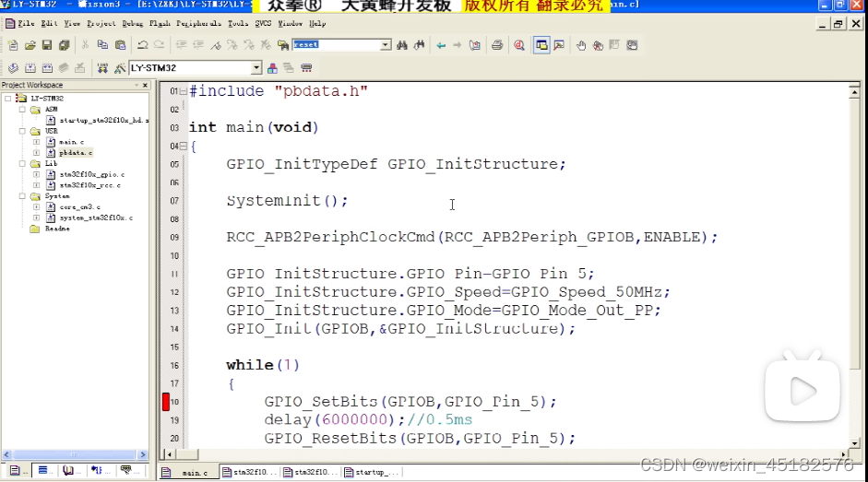Viewport: 868px width, 482px height.
Task: Open the find text dropdown containing reset
Action: tap(386, 45)
